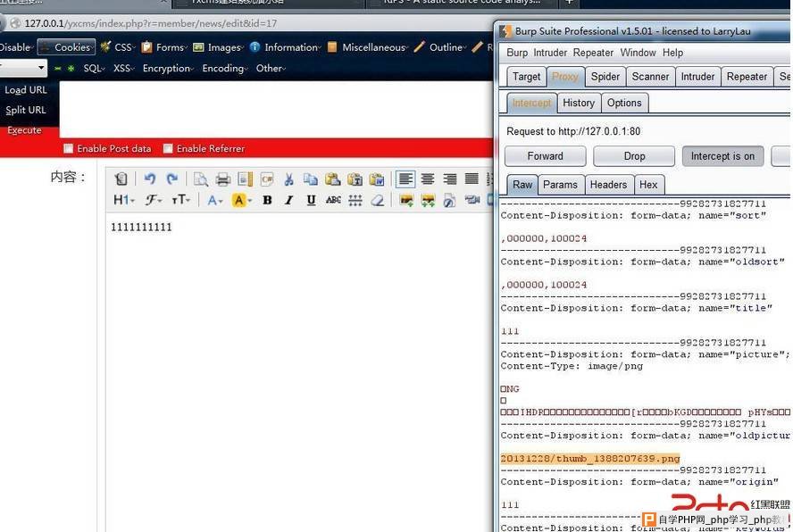Insert Flash with the flash icon
The image size is (793, 532).
449,200
